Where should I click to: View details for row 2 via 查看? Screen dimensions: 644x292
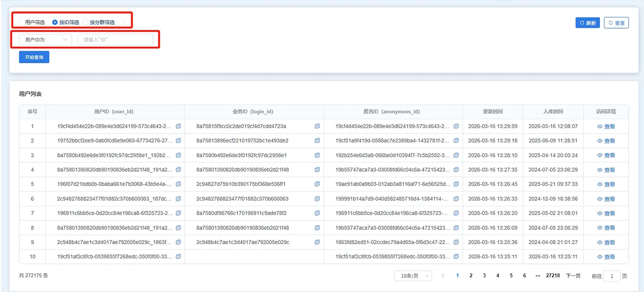pos(606,141)
